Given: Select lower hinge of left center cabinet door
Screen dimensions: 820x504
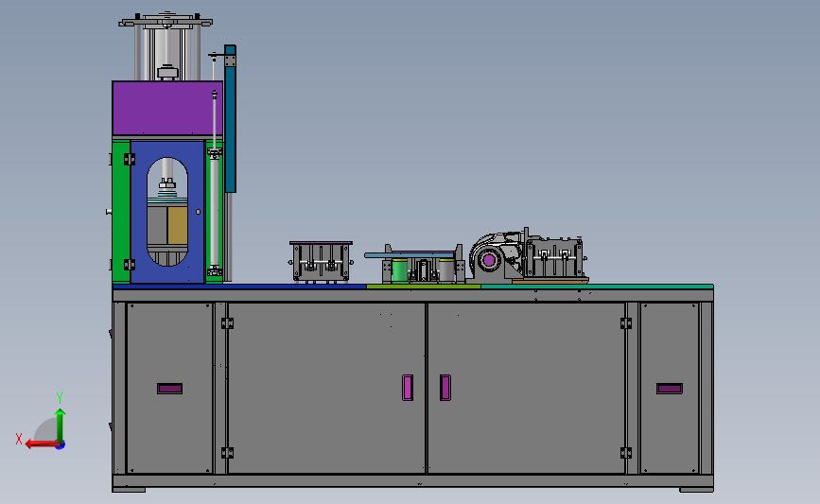Looking at the screenshot, I should coord(227,453).
